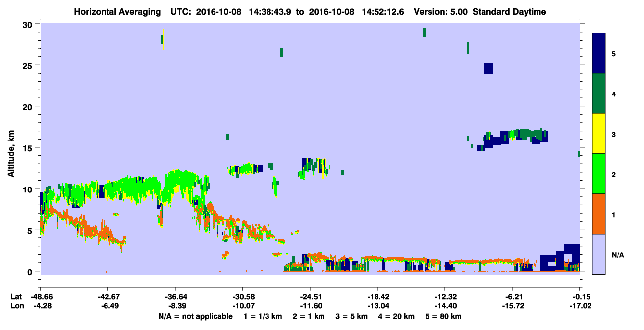Screen dimensions: 644x330
Task: Click legend text '2 = 1 km'
Action: 309,316
